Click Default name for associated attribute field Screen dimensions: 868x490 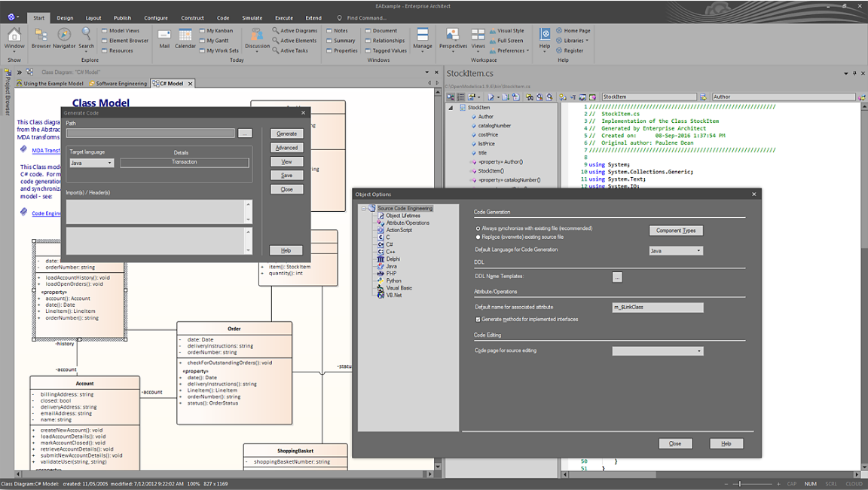(x=658, y=308)
